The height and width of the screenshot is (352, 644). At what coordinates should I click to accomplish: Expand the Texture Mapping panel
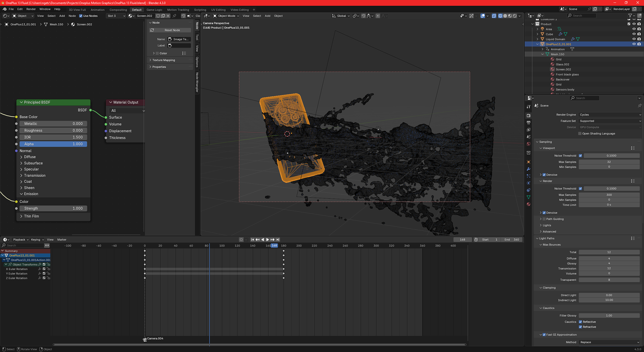[x=164, y=60]
